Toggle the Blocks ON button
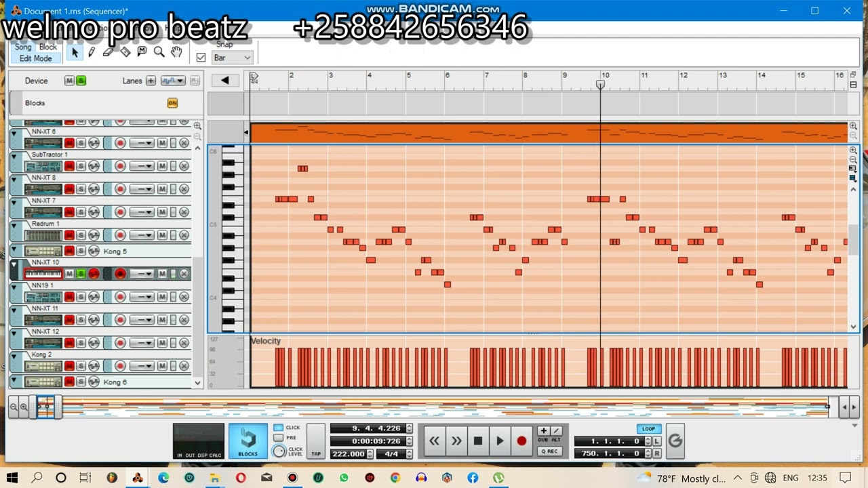This screenshot has width=868, height=488. point(172,103)
